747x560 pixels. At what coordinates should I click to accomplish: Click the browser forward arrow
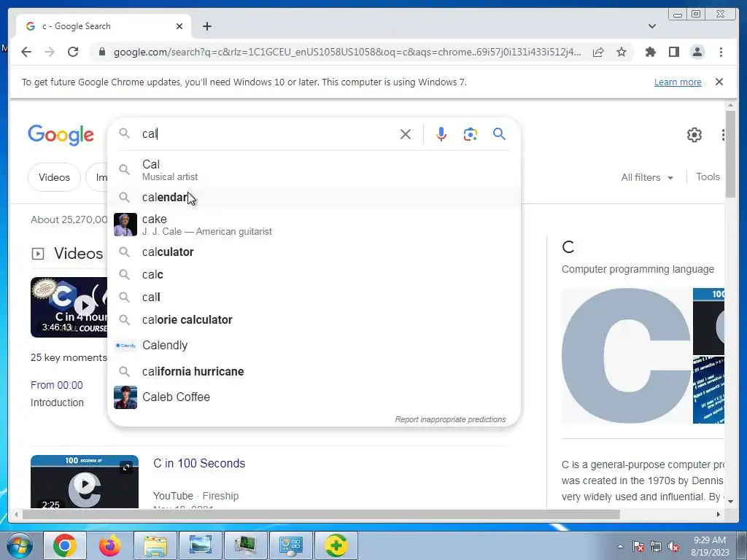pos(50,52)
